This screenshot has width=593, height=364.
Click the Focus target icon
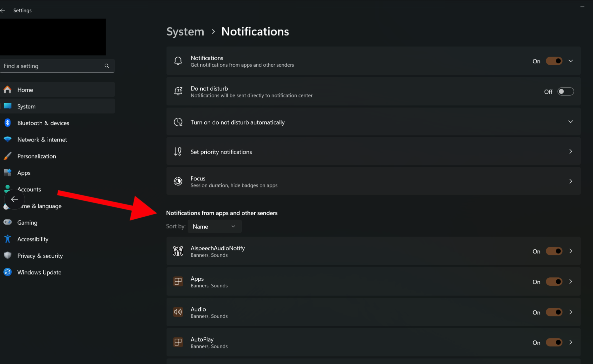coord(178,181)
